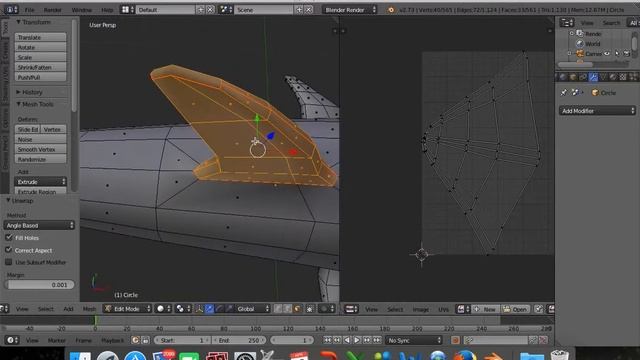Toggle the Correct Aspect checkbox
The width and height of the screenshot is (640, 360).
coord(9,249)
